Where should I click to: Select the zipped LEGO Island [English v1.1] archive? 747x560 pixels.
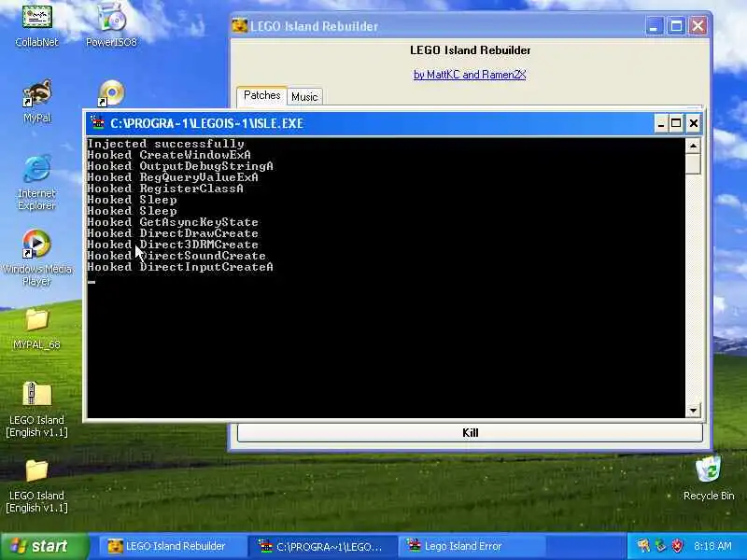click(36, 394)
